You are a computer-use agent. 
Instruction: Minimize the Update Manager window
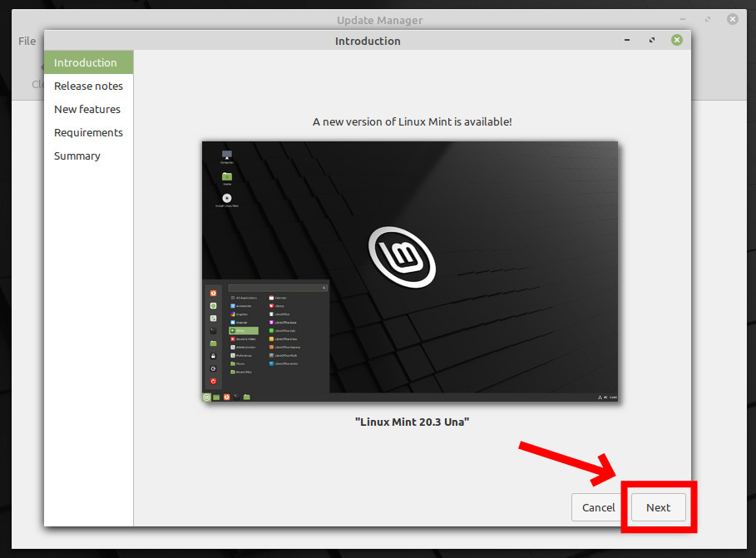click(x=683, y=19)
